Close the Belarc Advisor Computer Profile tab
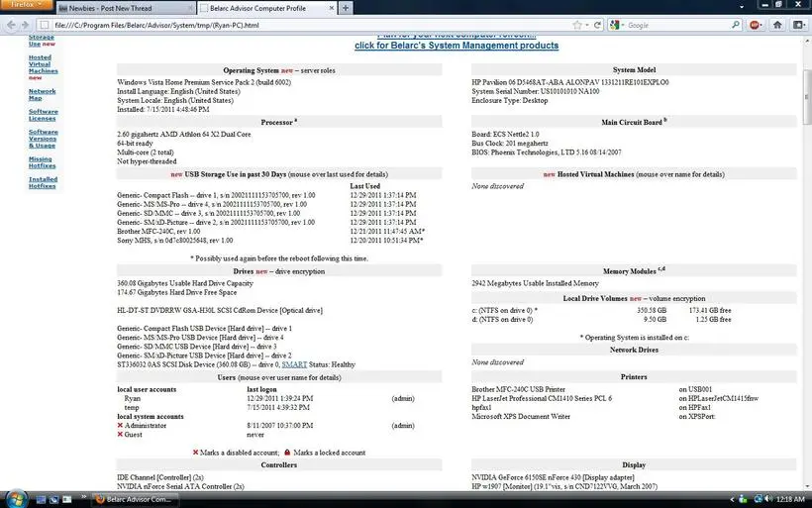The height and width of the screenshot is (508, 812). [x=332, y=8]
